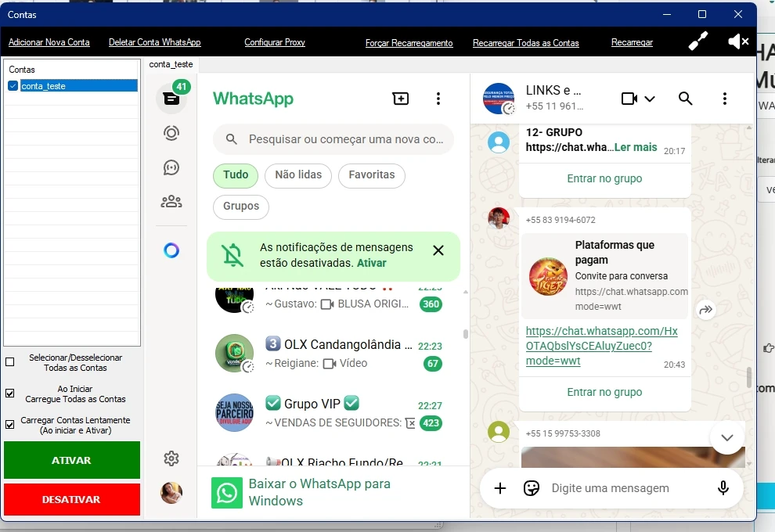The width and height of the screenshot is (775, 532).
Task: Open WhatsApp settings gear icon
Action: click(171, 458)
